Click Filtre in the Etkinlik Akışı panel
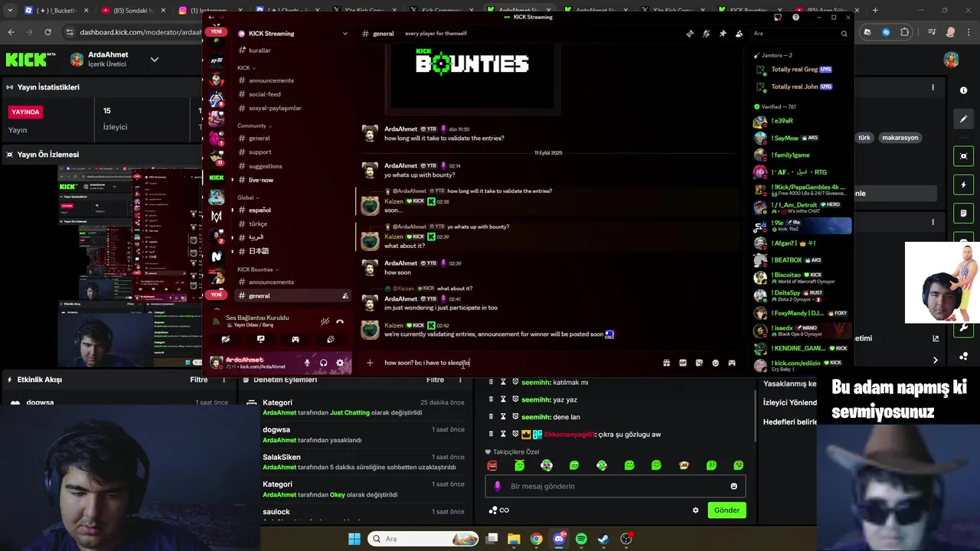The height and width of the screenshot is (551, 980). pyautogui.click(x=198, y=380)
